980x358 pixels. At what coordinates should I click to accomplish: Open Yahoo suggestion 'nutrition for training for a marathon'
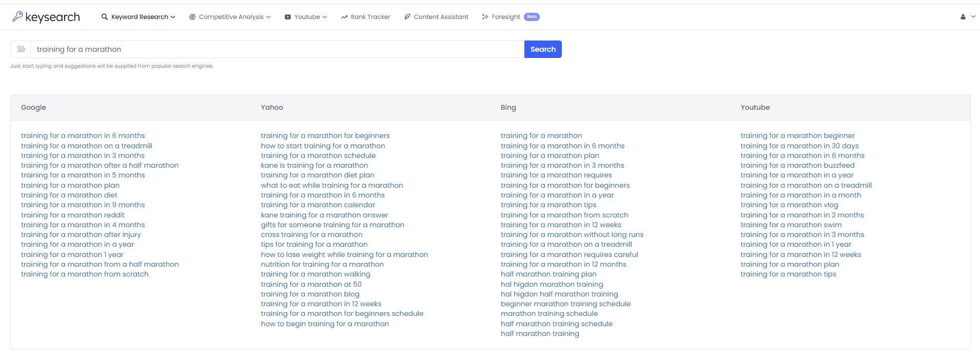[x=322, y=264]
